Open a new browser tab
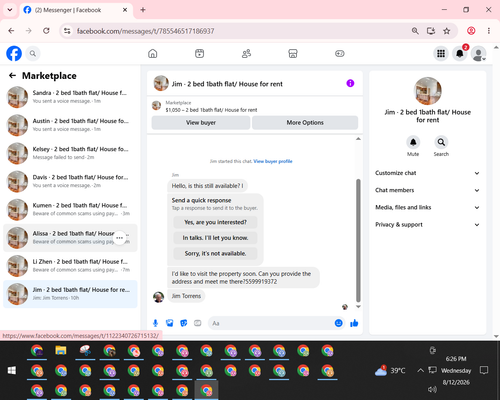This screenshot has width=500, height=400. (x=143, y=10)
